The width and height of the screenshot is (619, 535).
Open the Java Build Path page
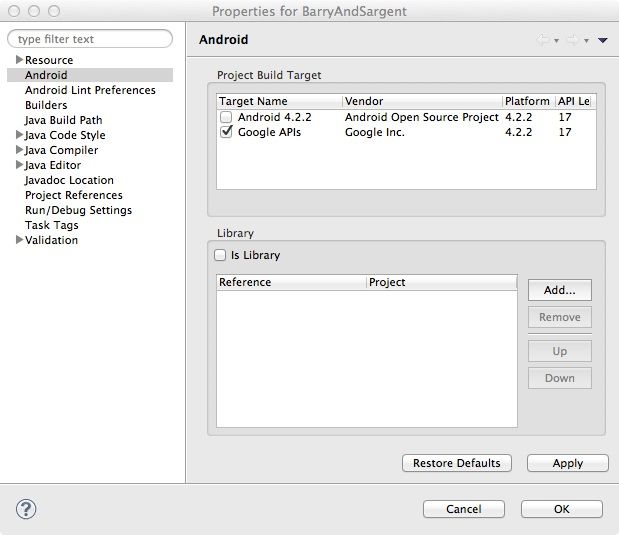(x=64, y=120)
